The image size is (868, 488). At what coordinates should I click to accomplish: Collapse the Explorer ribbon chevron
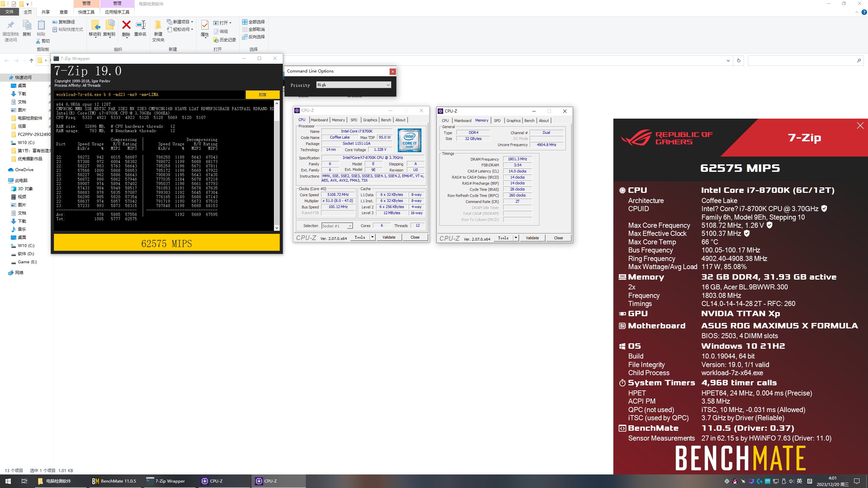pos(856,12)
